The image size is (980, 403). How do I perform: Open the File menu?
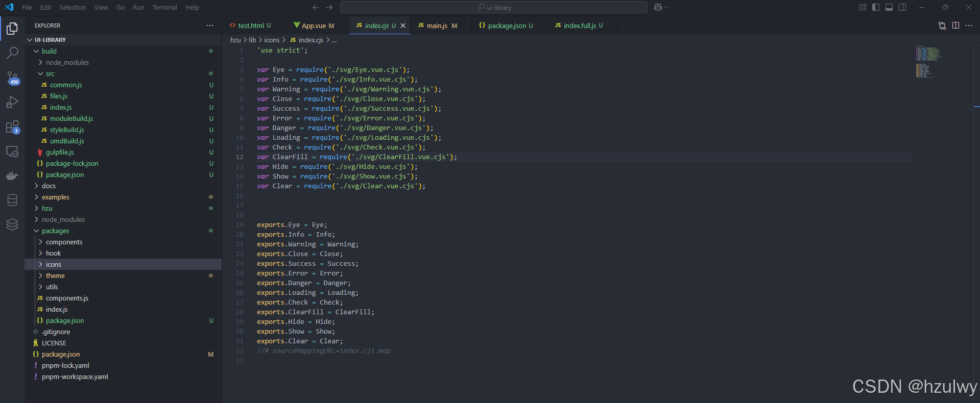tap(27, 7)
